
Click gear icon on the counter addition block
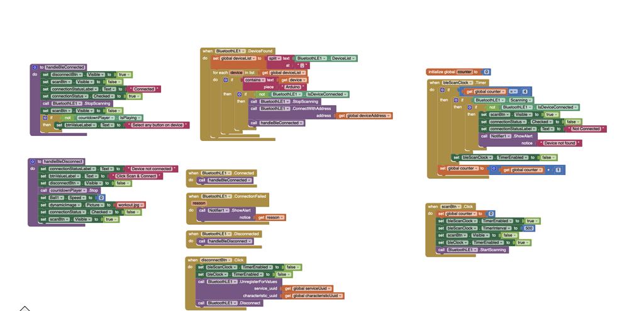click(494, 169)
